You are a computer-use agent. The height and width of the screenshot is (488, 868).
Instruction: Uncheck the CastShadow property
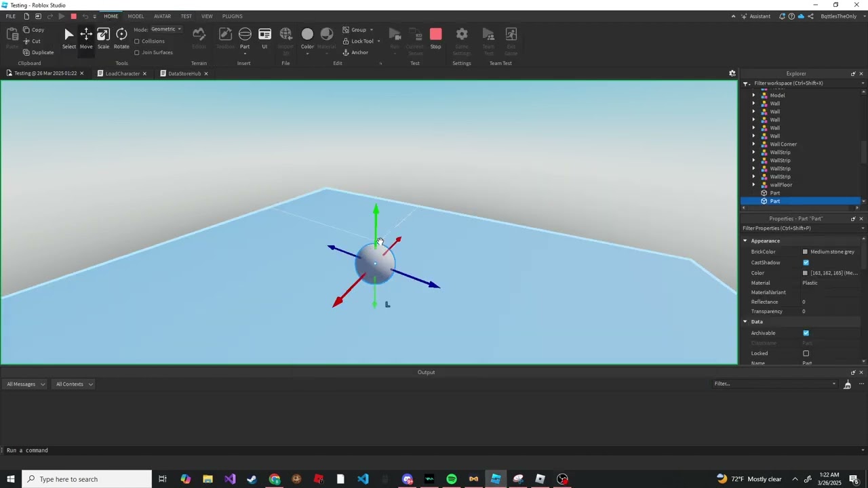pyautogui.click(x=806, y=262)
